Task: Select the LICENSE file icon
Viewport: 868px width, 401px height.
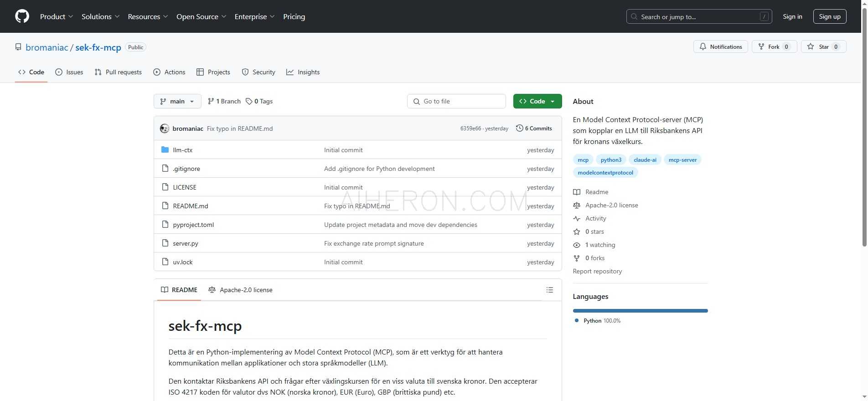Action: pos(165,187)
